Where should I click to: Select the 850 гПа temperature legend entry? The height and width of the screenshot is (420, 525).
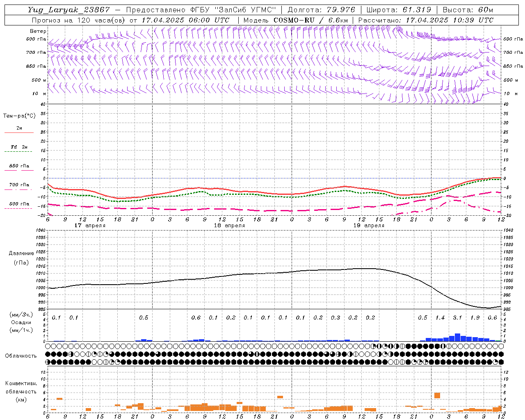(19, 166)
